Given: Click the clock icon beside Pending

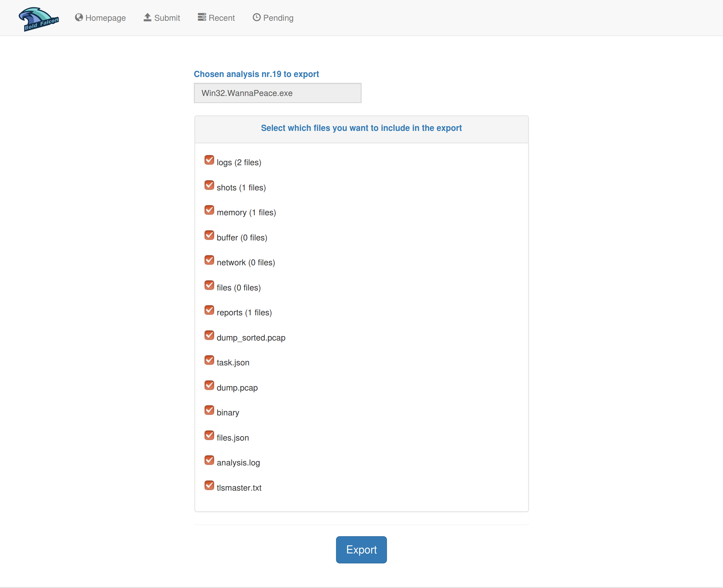Looking at the screenshot, I should coord(257,17).
